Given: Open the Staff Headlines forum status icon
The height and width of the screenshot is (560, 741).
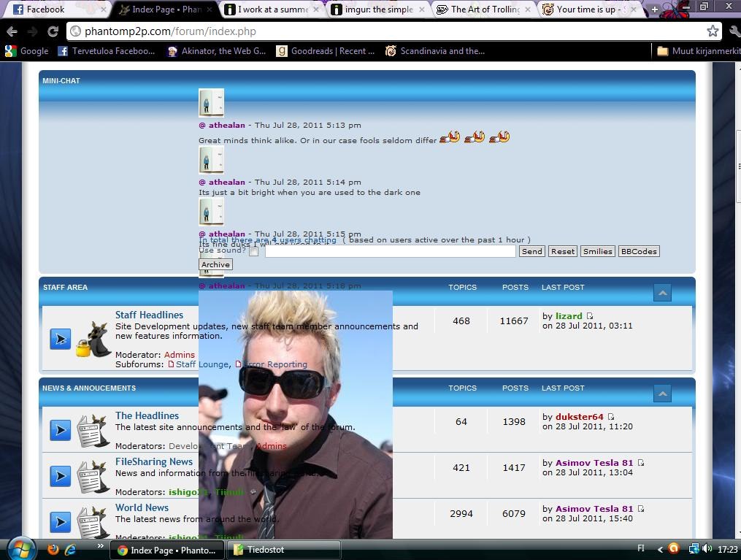Looking at the screenshot, I should coord(61,339).
